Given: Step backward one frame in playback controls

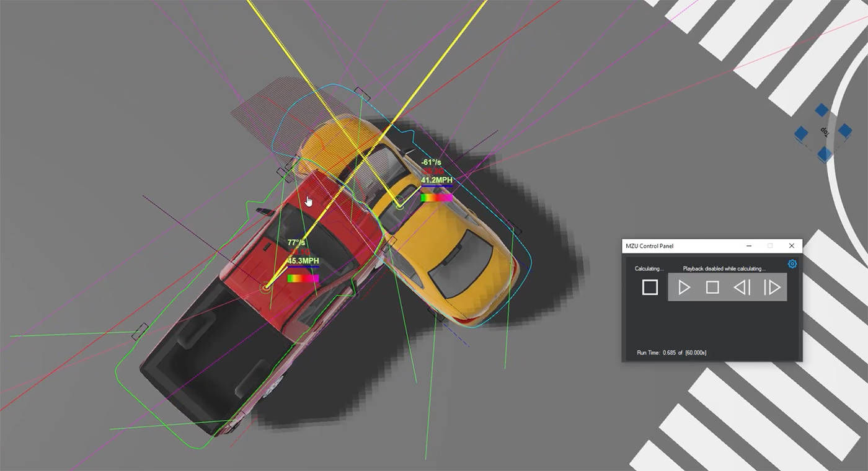Looking at the screenshot, I should pyautogui.click(x=742, y=287).
